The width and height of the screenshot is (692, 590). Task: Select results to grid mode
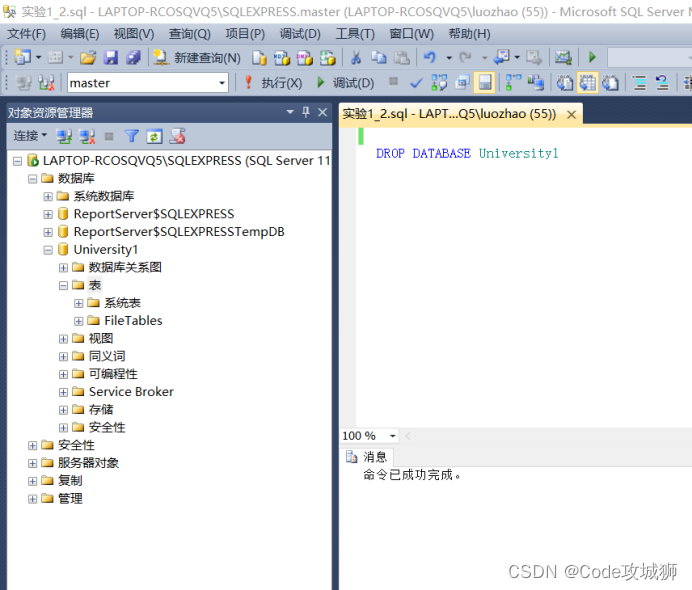[x=587, y=83]
